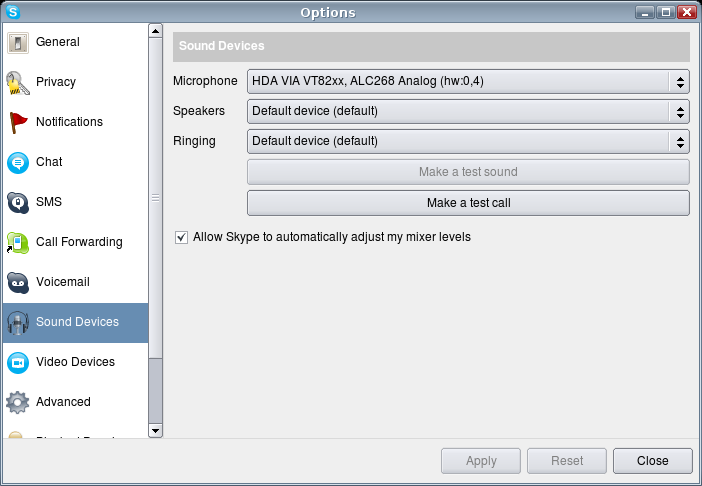The height and width of the screenshot is (486, 702).
Task: Click the Close button at bottom
Action: click(x=653, y=461)
